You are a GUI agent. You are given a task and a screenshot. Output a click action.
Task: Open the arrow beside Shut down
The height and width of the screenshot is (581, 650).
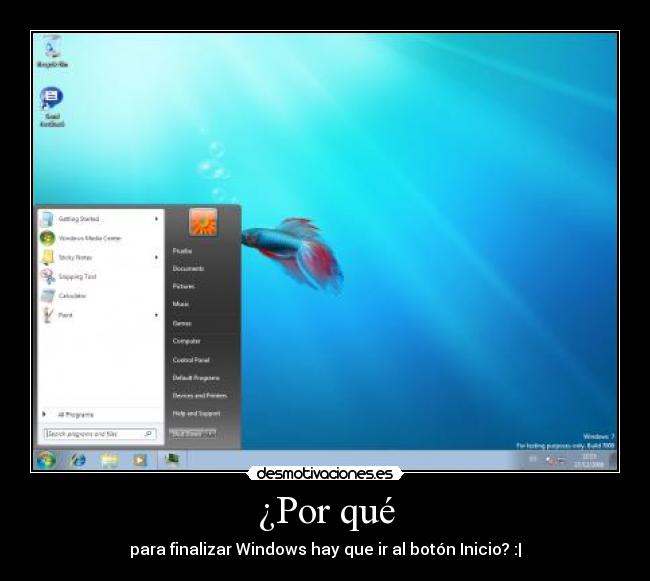211,434
